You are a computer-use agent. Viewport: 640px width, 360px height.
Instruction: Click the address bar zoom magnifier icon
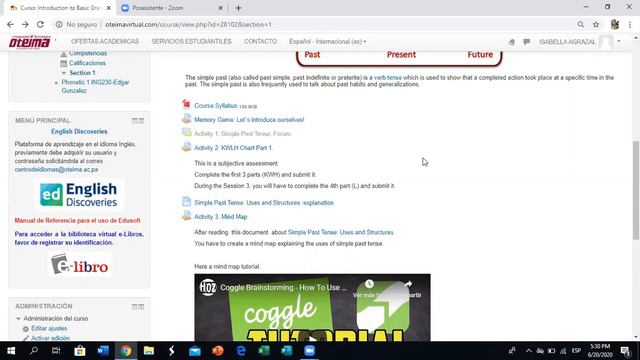[x=580, y=24]
